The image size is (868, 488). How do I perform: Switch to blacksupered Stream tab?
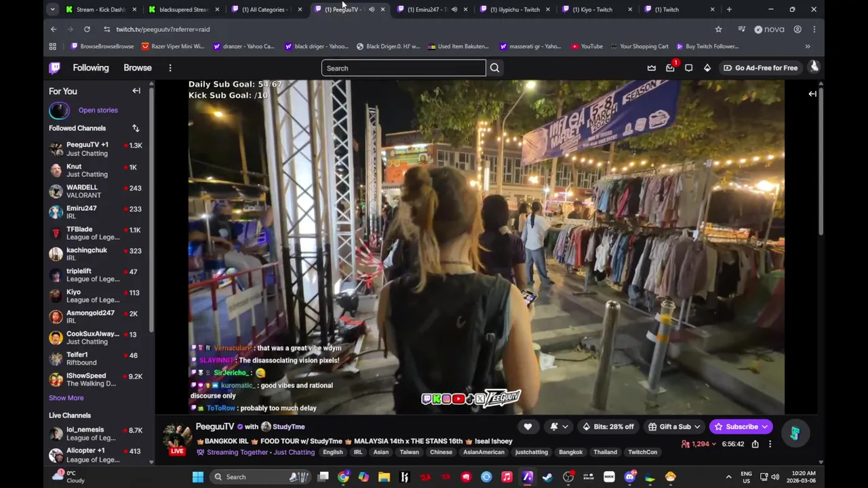pyautogui.click(x=182, y=9)
